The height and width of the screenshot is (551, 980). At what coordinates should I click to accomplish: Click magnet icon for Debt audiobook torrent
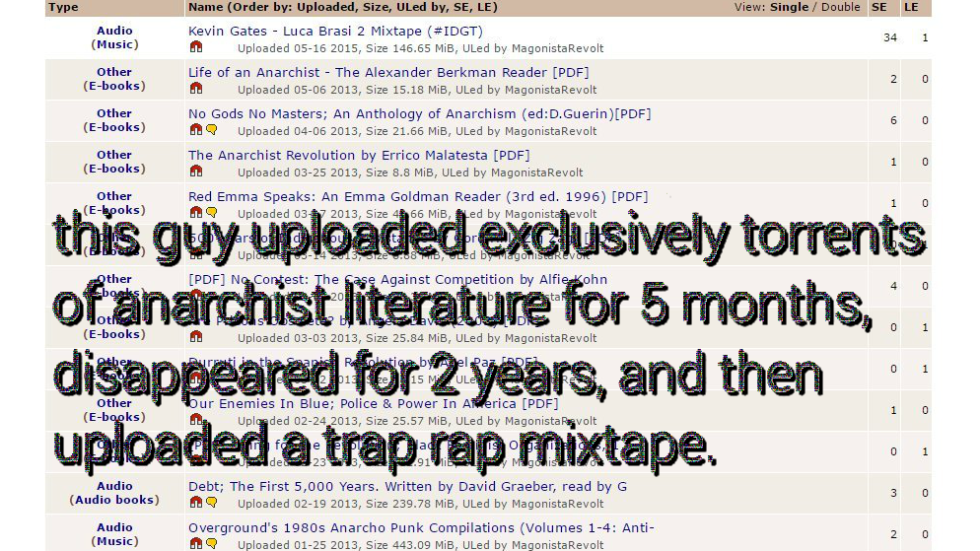point(195,503)
